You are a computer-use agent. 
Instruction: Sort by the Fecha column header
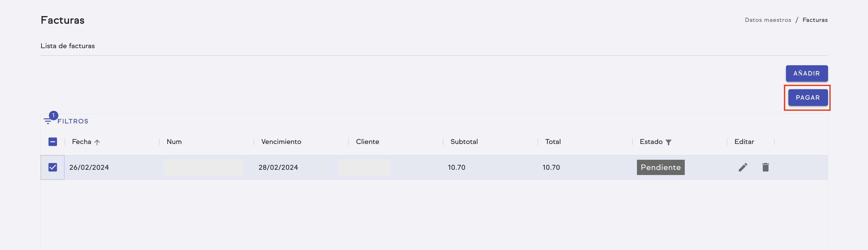click(x=81, y=142)
